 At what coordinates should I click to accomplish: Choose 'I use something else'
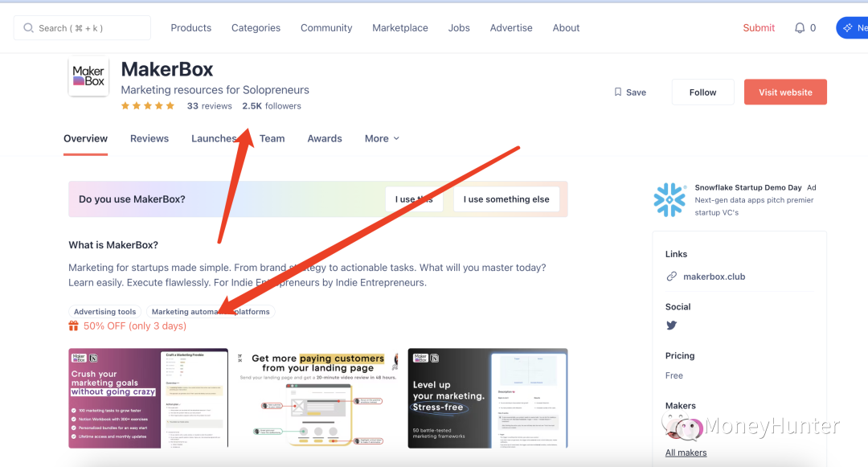tap(506, 199)
